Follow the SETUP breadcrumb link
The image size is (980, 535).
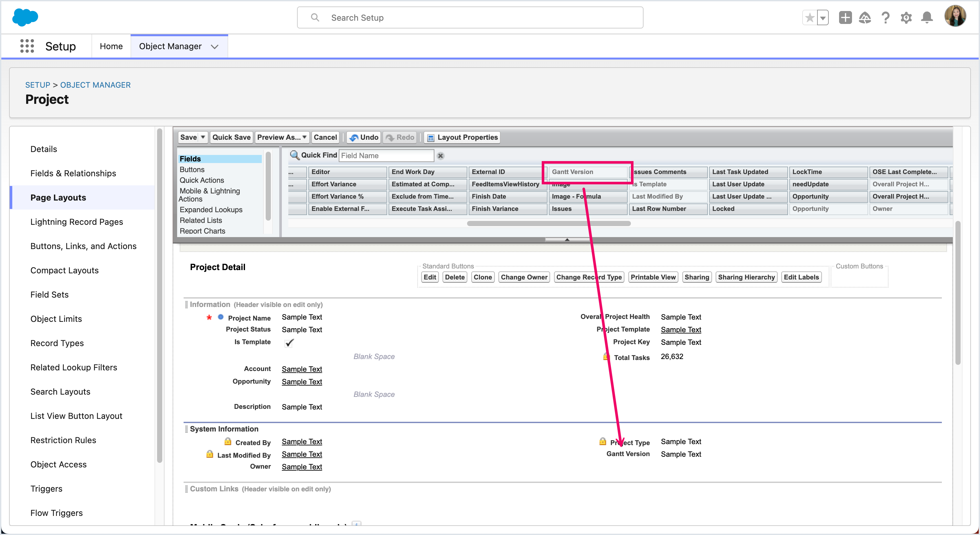pos(38,85)
